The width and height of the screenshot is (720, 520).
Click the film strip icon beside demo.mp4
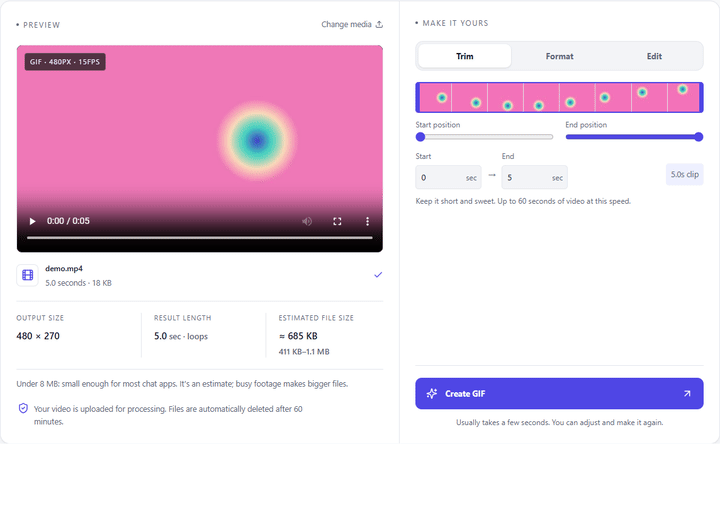[x=28, y=275]
